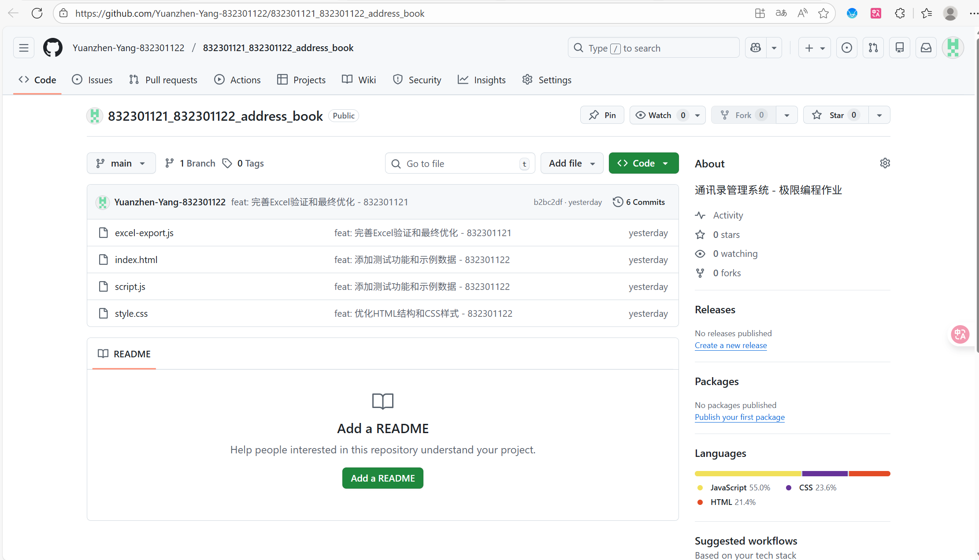Expand the main branch dropdown

pos(121,163)
